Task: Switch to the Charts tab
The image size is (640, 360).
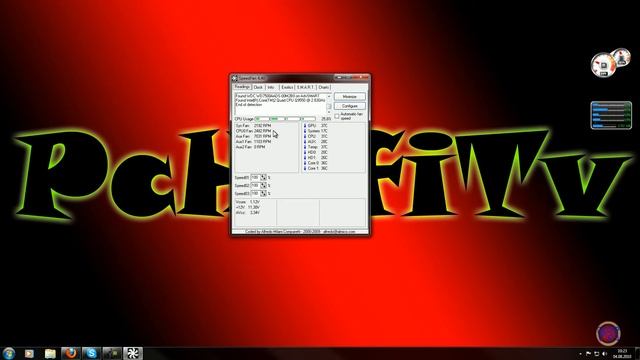Action: tap(324, 87)
